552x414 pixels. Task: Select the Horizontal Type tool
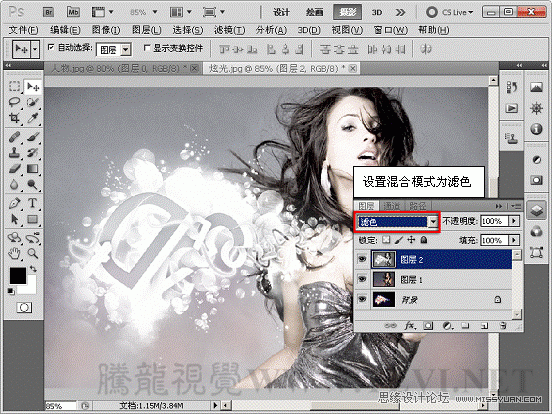(x=33, y=203)
